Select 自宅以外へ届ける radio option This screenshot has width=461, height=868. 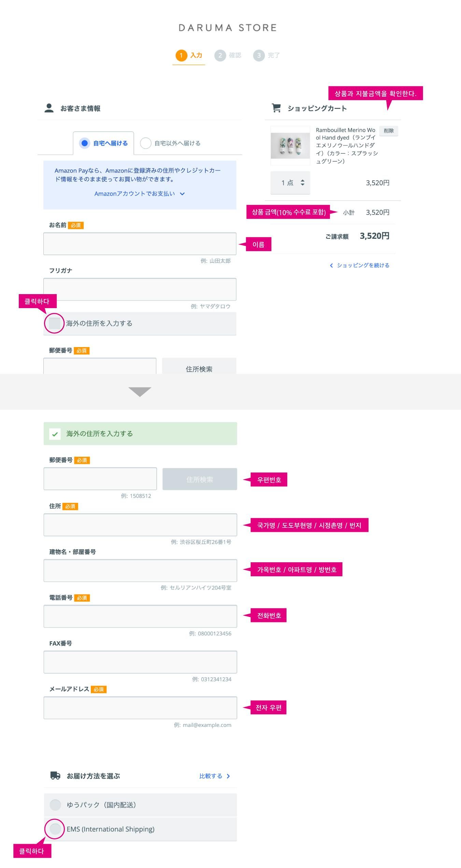[146, 143]
